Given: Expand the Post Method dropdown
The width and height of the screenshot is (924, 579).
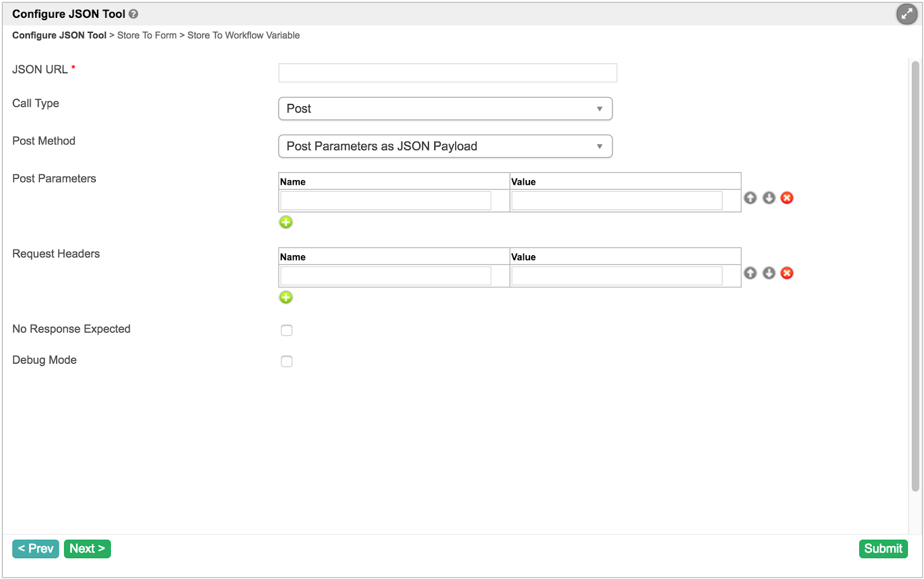Looking at the screenshot, I should point(445,146).
